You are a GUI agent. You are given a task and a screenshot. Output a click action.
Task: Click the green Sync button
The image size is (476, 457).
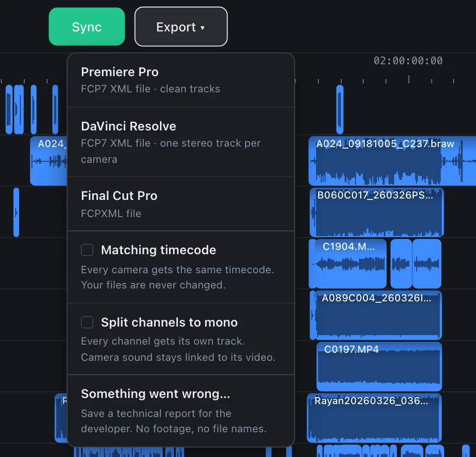[x=87, y=27]
